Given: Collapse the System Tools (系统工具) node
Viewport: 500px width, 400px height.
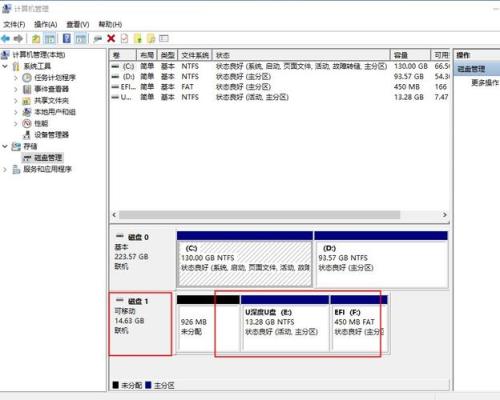Looking at the screenshot, I should point(5,66).
